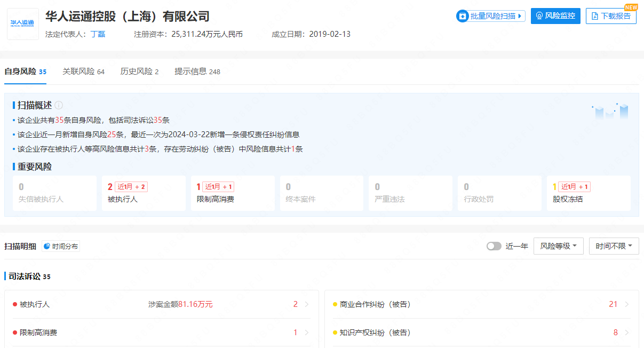Open 严重违法 risk card
The image size is (644, 348).
410,193
